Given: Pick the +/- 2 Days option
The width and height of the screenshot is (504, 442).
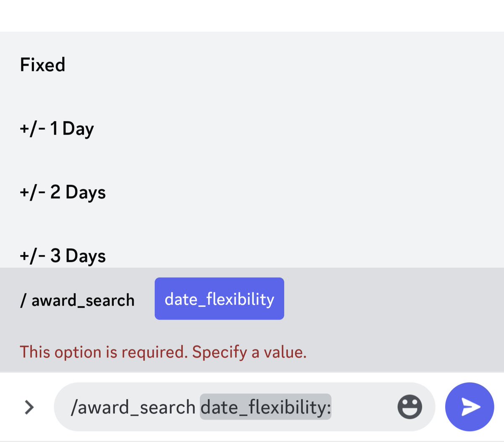Looking at the screenshot, I should click(252, 192).
